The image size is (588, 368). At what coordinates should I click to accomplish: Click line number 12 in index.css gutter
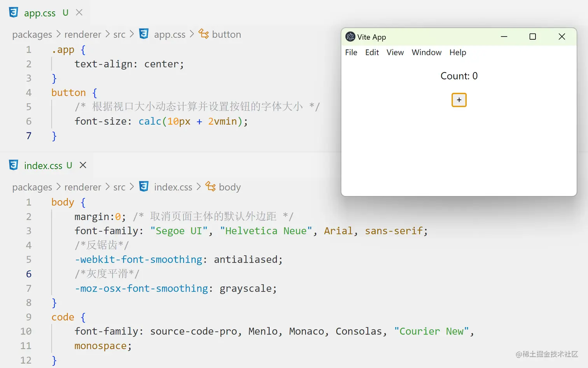coord(26,360)
